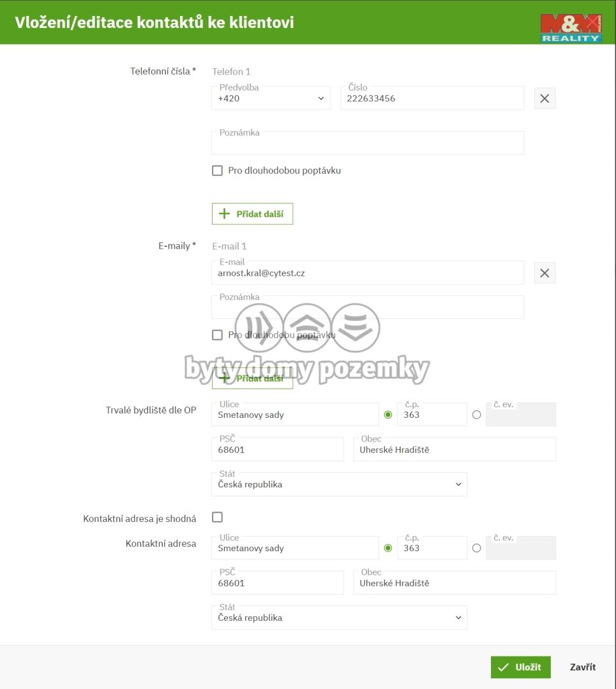Screen dimensions: 616x689
Task: Add another phone number with Přidat další
Action: point(252,214)
